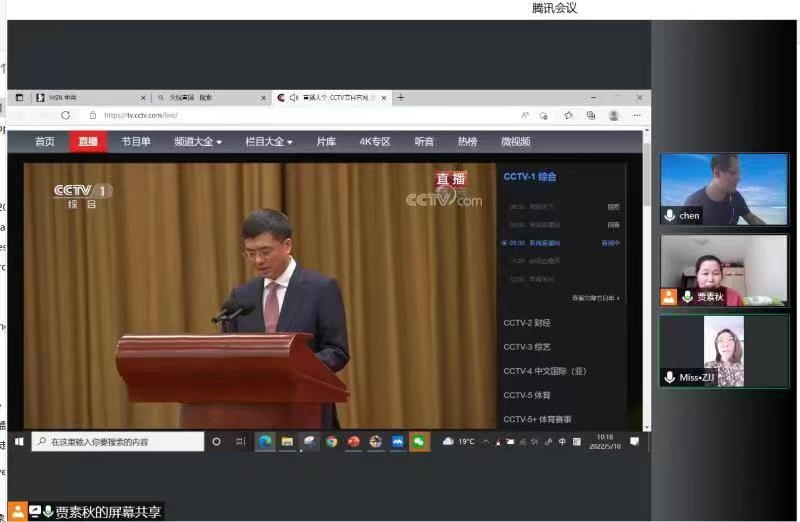Open Chrome from the taskbar
The height and width of the screenshot is (522, 800).
(x=331, y=441)
